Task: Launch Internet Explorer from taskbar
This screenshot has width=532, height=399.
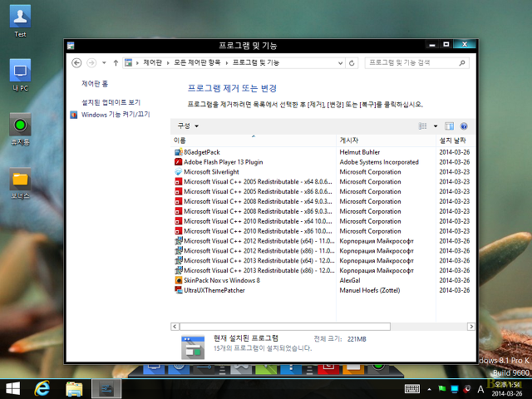Action: click(x=42, y=389)
